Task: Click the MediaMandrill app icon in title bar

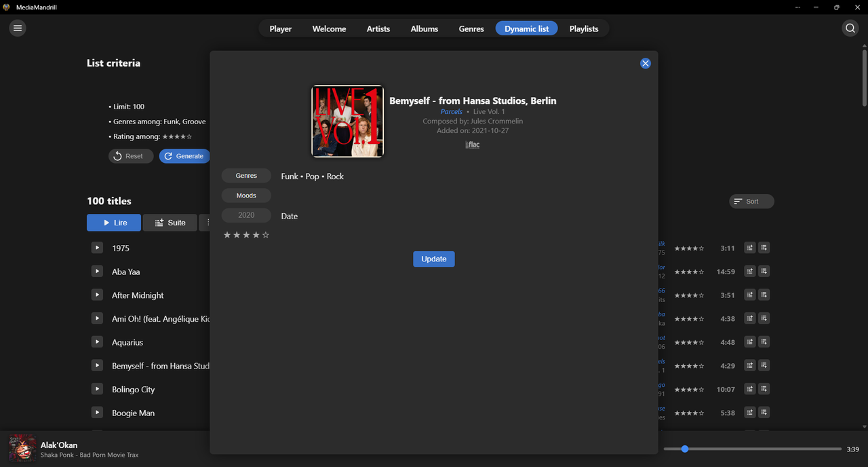Action: (7, 7)
